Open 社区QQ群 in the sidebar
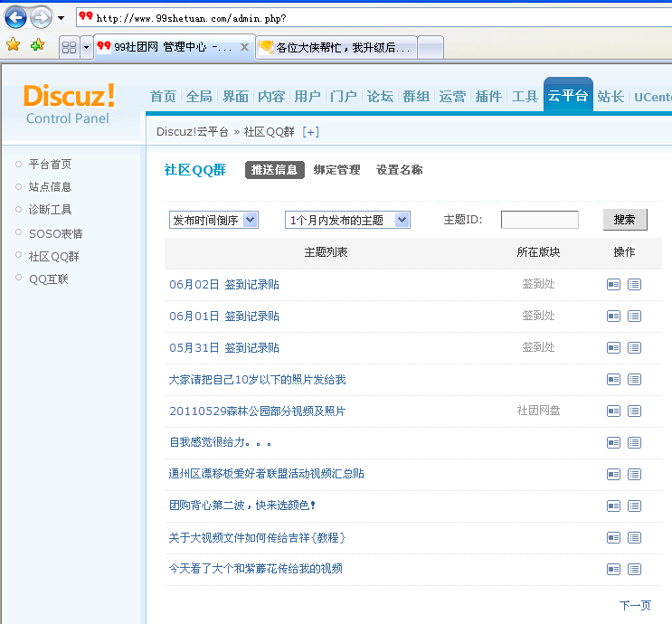672x624 pixels. click(54, 256)
